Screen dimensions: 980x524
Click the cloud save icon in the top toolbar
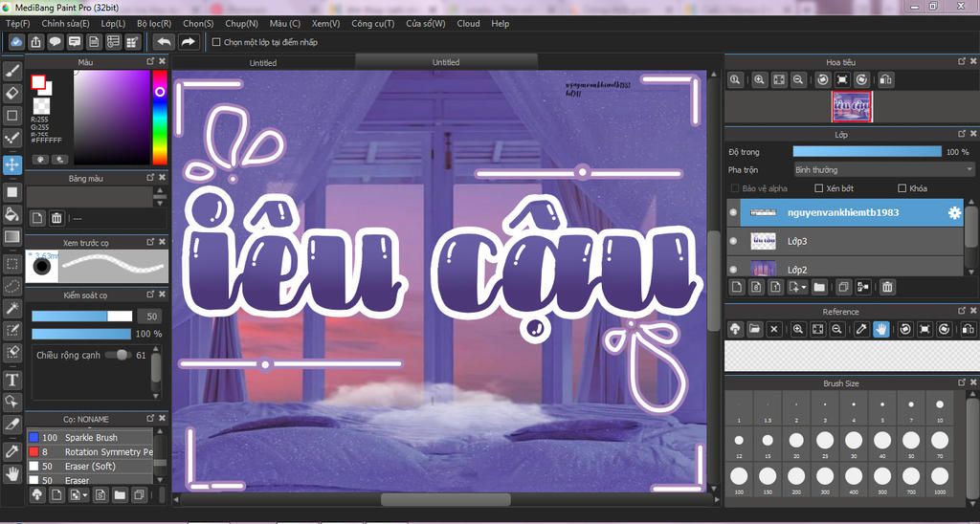[16, 42]
